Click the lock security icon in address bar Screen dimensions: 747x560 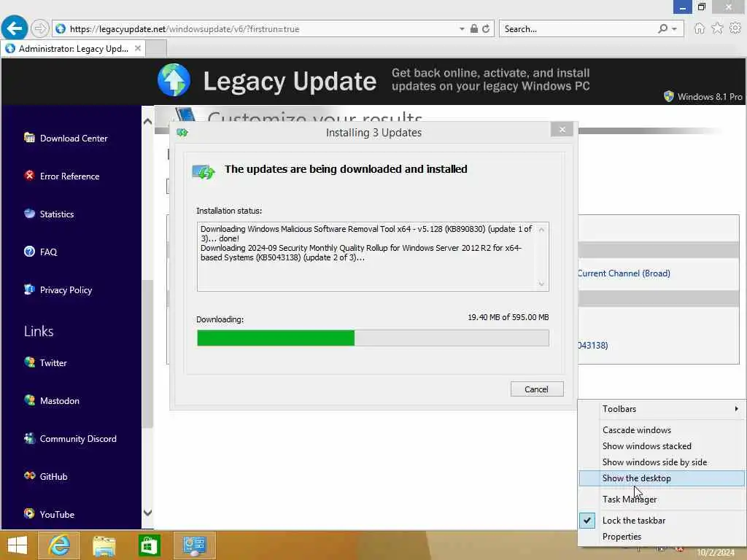click(x=473, y=28)
